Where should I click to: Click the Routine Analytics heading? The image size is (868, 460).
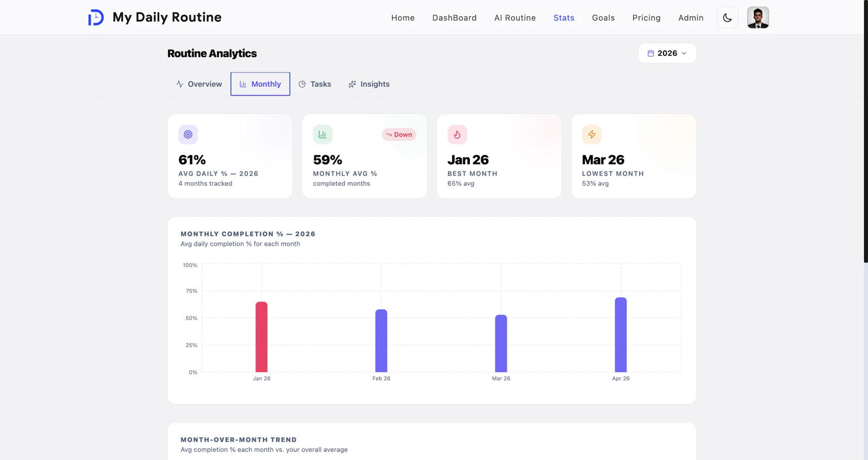(212, 53)
